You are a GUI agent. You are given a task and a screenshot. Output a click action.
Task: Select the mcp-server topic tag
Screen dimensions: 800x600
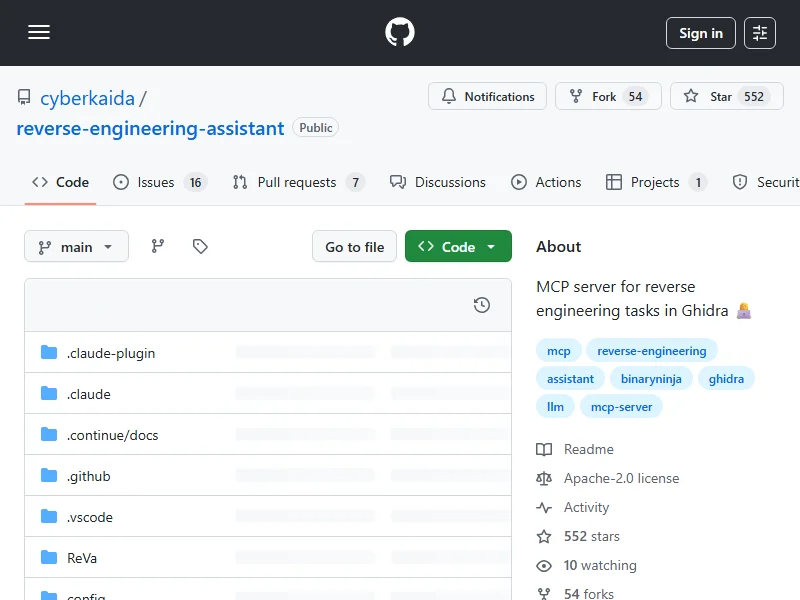621,407
